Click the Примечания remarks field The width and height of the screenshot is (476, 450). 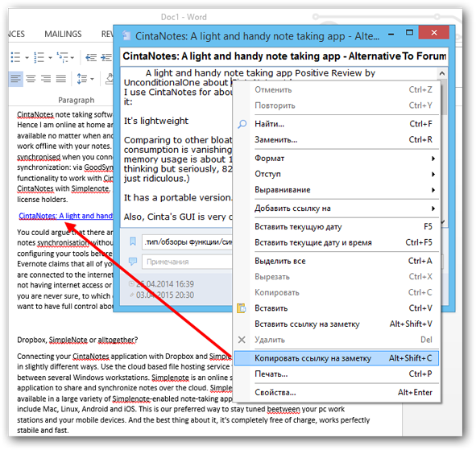pyautogui.click(x=187, y=262)
